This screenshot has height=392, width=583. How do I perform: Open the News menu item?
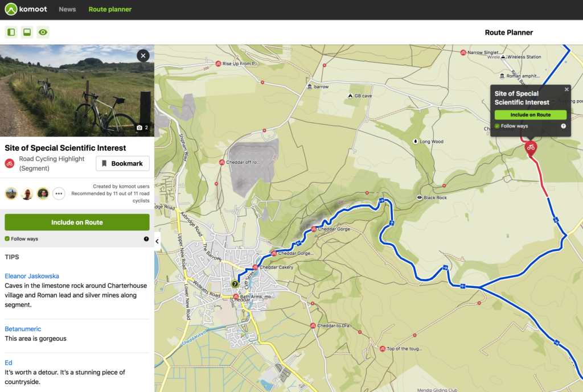click(x=67, y=9)
